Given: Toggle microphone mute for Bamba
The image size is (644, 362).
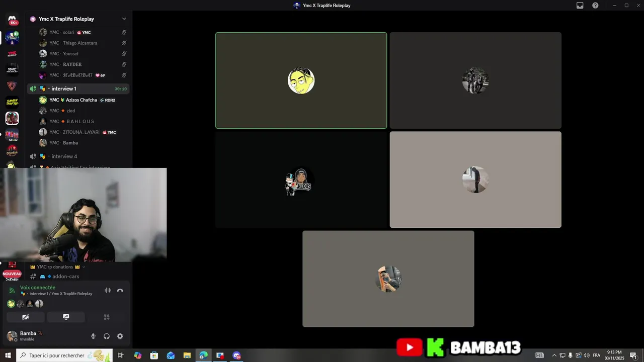Looking at the screenshot, I should pyautogui.click(x=93, y=336).
